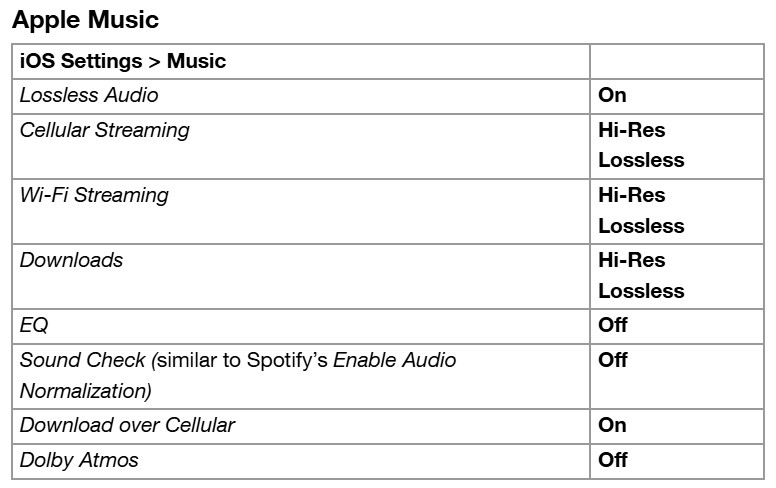Click Hi-Res Lossless value for Downloads
Screen dimensions: 776x488
(x=641, y=275)
